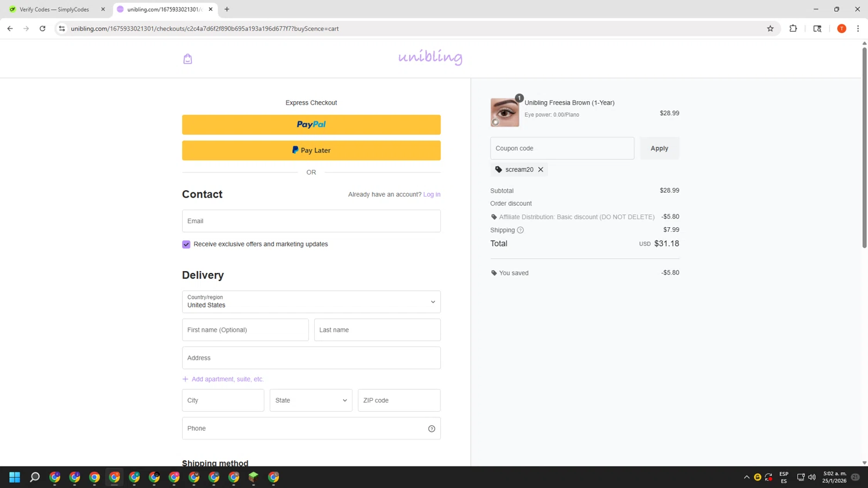868x488 pixels.
Task: Go forward using browser forward arrow
Action: tap(26, 28)
